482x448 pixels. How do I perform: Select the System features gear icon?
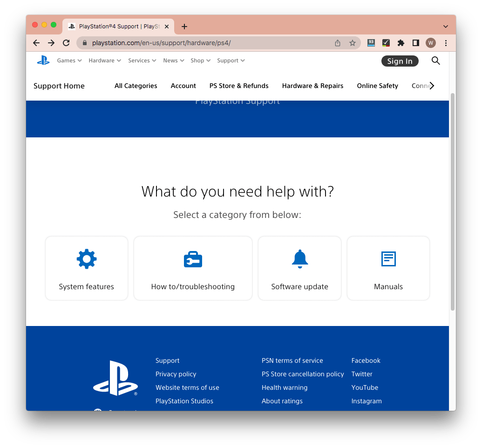(x=86, y=258)
